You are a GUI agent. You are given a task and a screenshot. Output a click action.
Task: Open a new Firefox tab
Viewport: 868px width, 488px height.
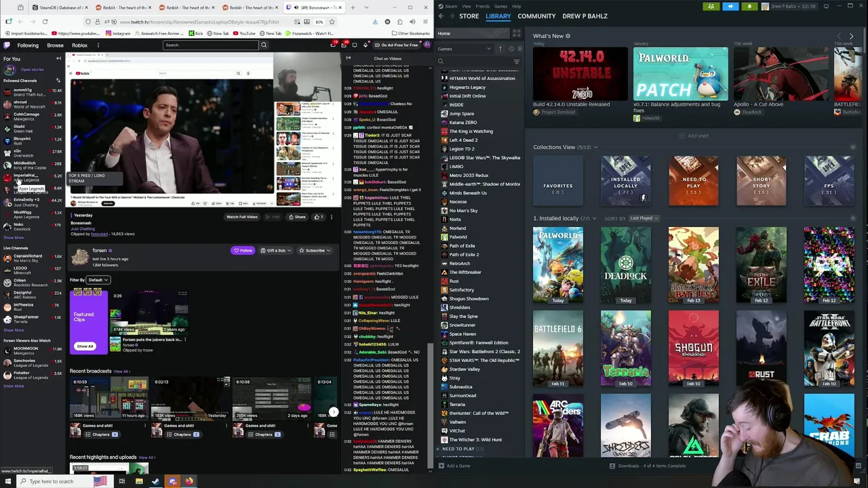353,7
